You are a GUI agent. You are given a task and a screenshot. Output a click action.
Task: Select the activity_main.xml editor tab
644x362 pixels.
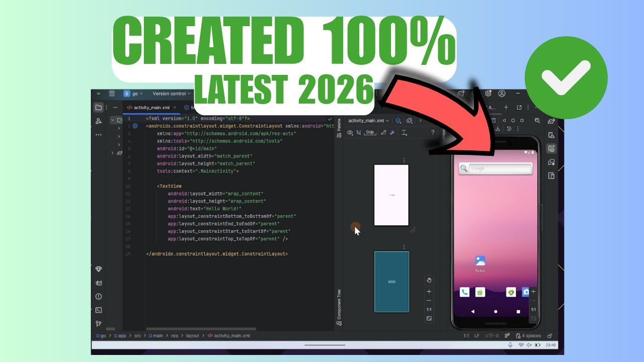[x=151, y=108]
